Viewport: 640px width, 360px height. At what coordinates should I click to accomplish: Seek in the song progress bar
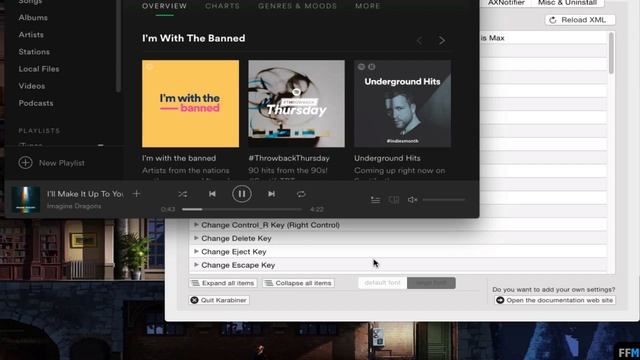[x=242, y=209]
